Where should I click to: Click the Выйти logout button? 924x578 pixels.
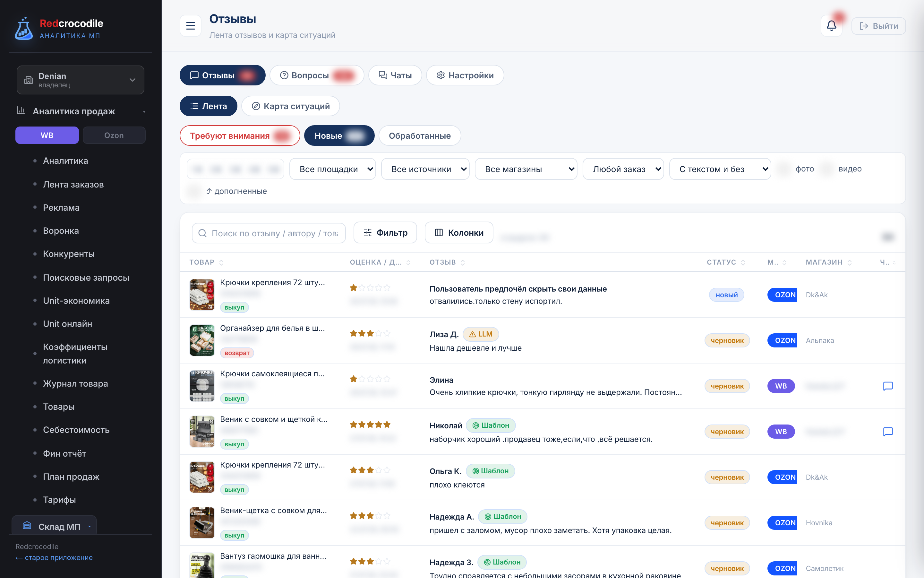point(878,26)
